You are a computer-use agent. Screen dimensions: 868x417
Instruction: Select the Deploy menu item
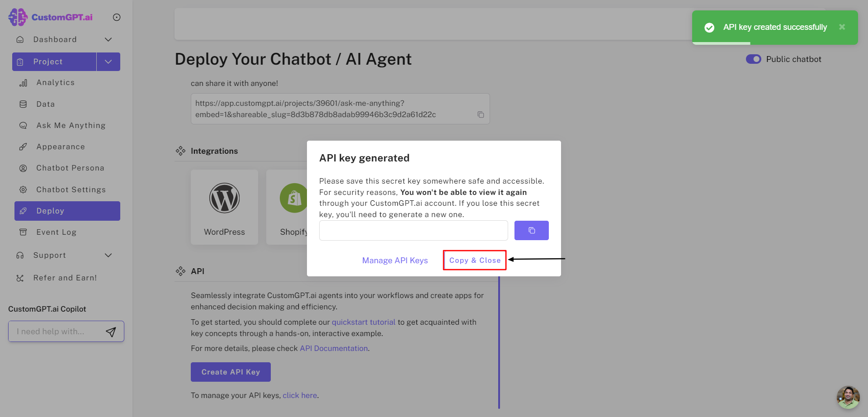click(x=67, y=211)
